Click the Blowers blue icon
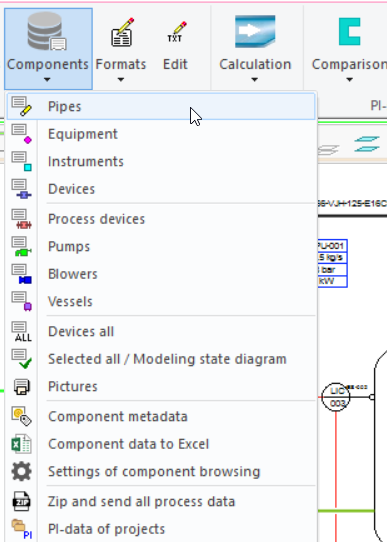The width and height of the screenshot is (387, 542). click(x=21, y=274)
